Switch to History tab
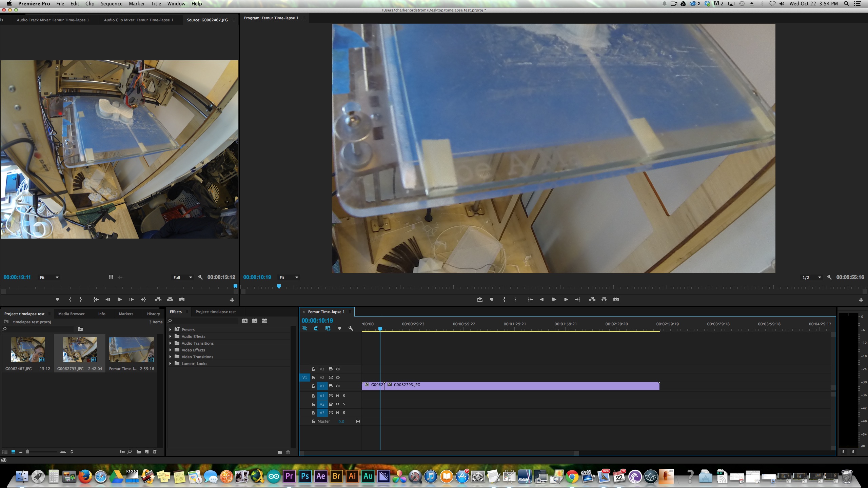Screen dimensions: 868x488 point(153,314)
